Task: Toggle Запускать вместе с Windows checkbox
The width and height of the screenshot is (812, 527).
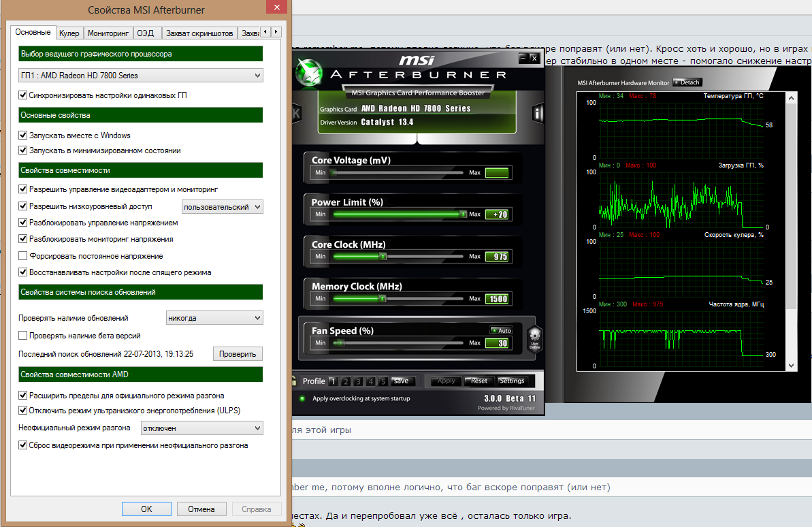Action: coord(22,135)
